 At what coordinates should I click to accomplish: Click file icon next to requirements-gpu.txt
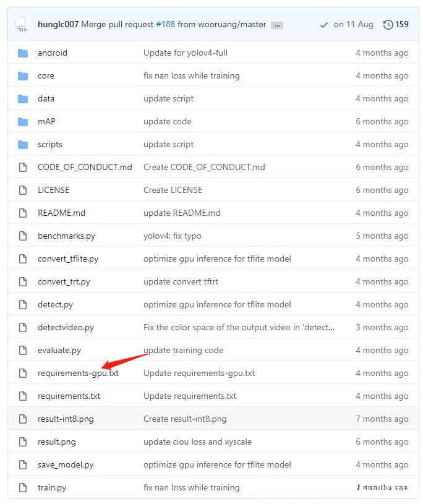pyautogui.click(x=23, y=373)
